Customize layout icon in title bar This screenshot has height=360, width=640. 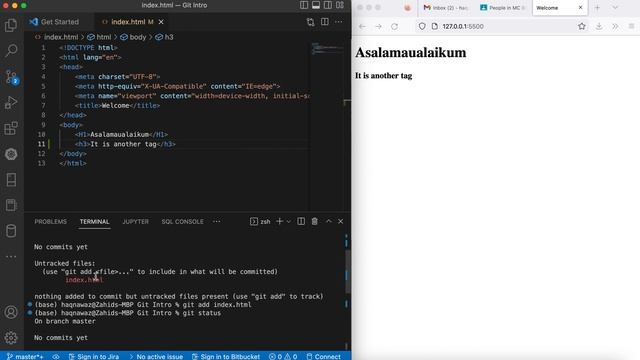click(340, 5)
